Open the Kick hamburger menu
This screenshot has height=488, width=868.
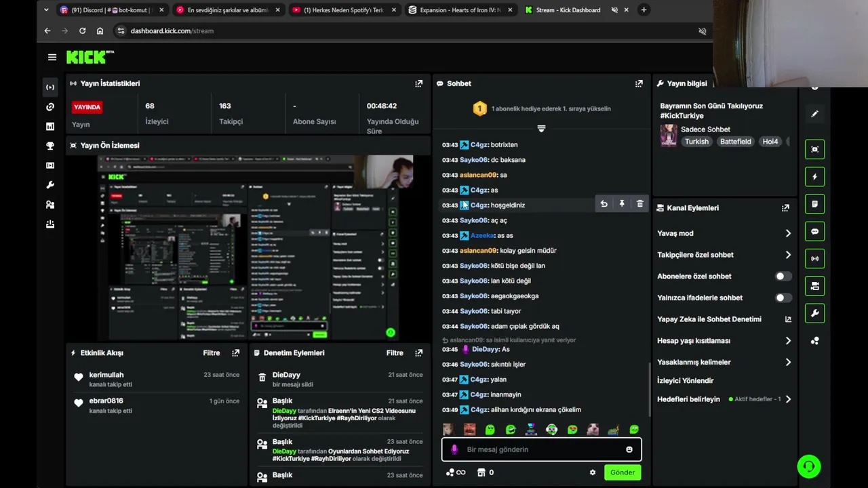coord(52,58)
